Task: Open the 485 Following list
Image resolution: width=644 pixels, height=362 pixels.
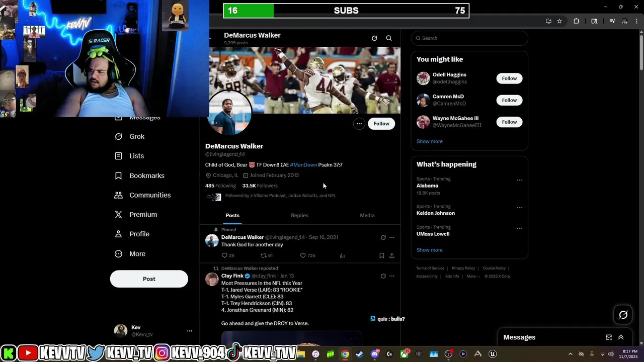Action: tap(220, 186)
